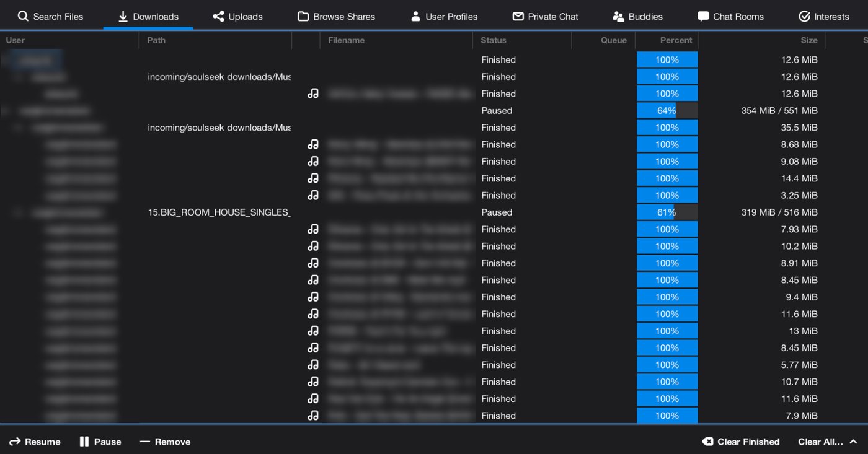This screenshot has height=454, width=868.
Task: Click music note icon in 10.2 MiB row
Action: coord(313,246)
